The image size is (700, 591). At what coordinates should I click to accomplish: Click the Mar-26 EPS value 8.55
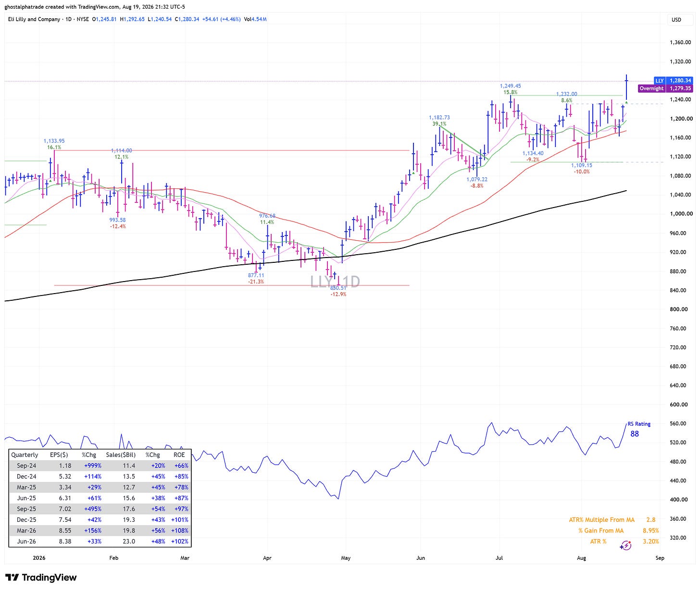coord(64,530)
